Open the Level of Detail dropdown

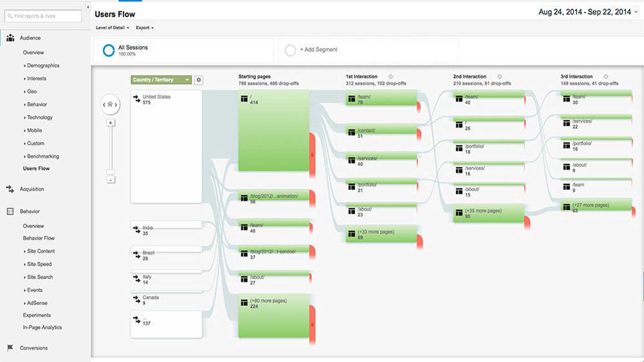[112, 28]
